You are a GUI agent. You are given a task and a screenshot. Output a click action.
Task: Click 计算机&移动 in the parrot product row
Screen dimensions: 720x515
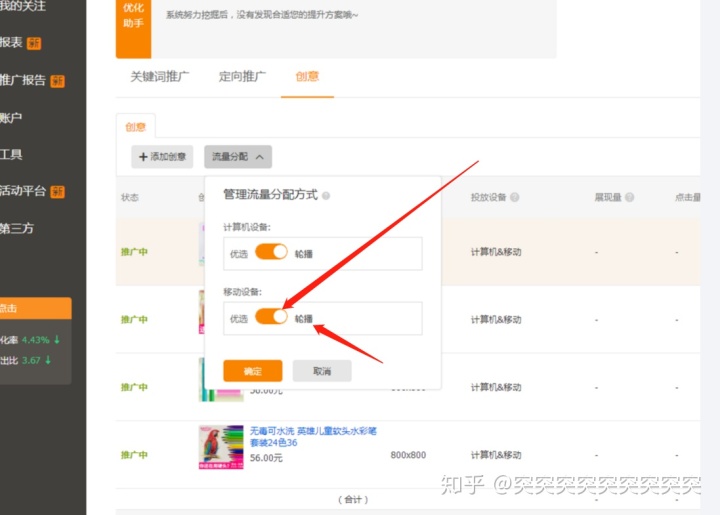[496, 455]
